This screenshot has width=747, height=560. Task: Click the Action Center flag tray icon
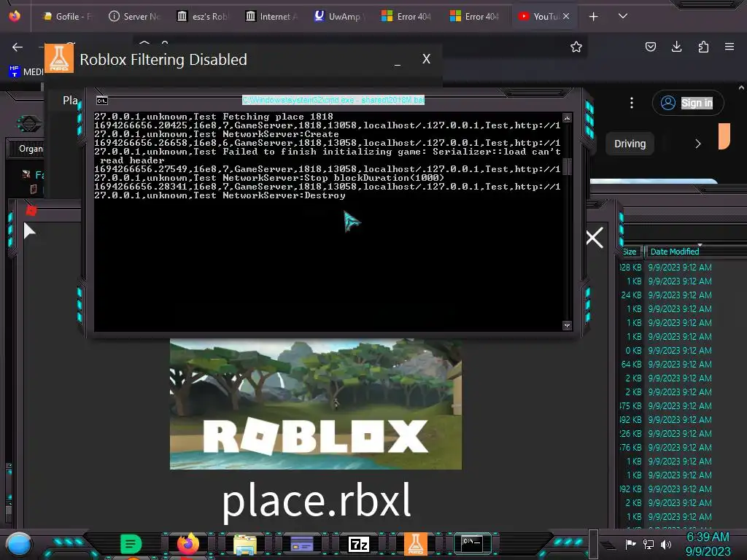[630, 544]
